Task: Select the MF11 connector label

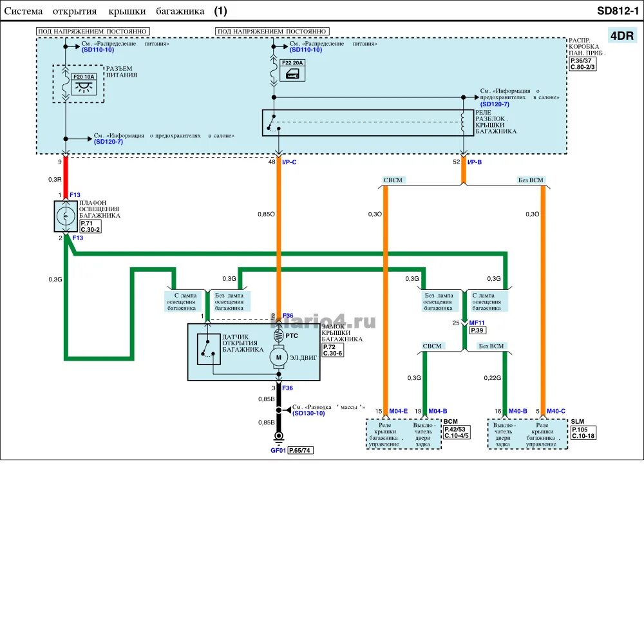Action: click(477, 323)
